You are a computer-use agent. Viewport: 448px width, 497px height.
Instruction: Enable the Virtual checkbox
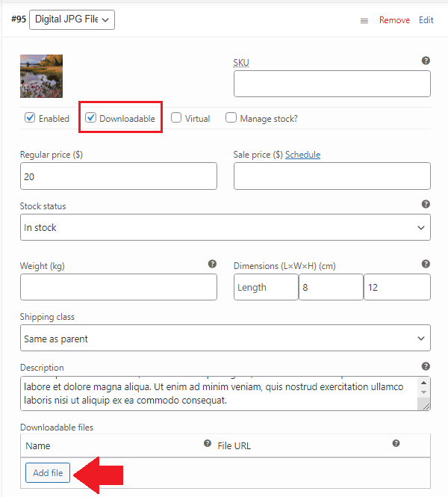click(x=176, y=117)
